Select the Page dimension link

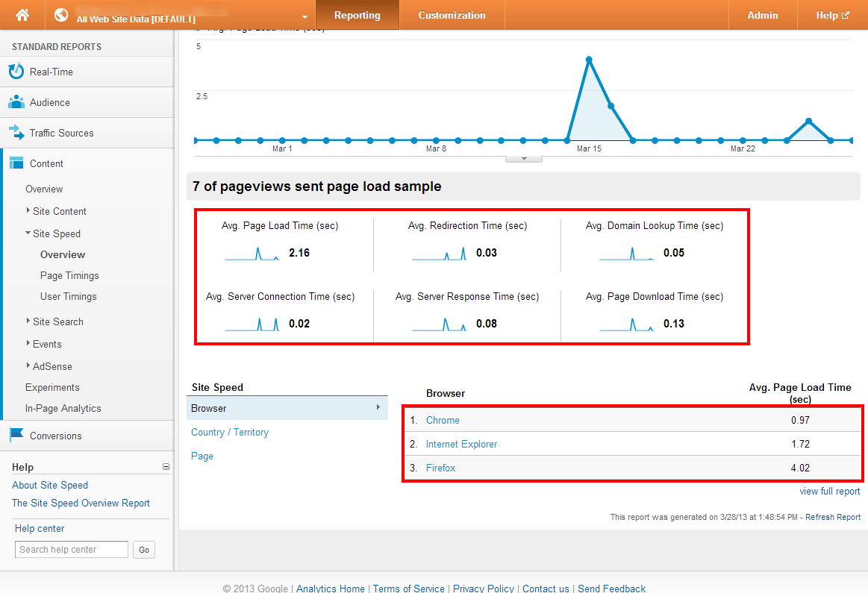point(202,456)
